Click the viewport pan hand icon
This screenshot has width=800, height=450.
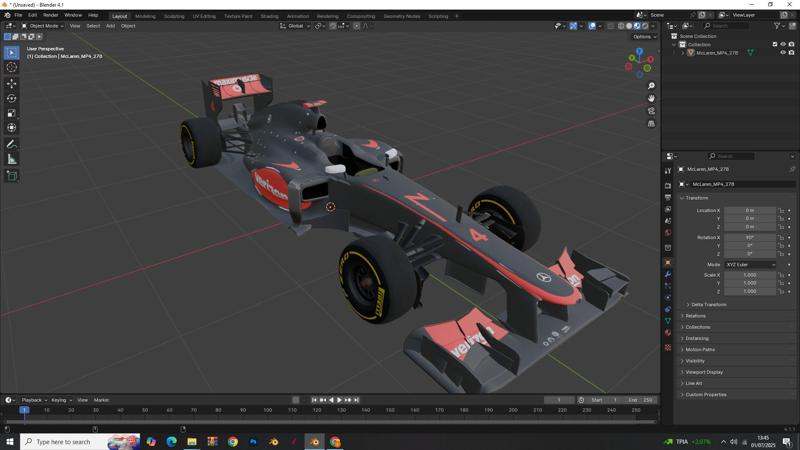651,98
